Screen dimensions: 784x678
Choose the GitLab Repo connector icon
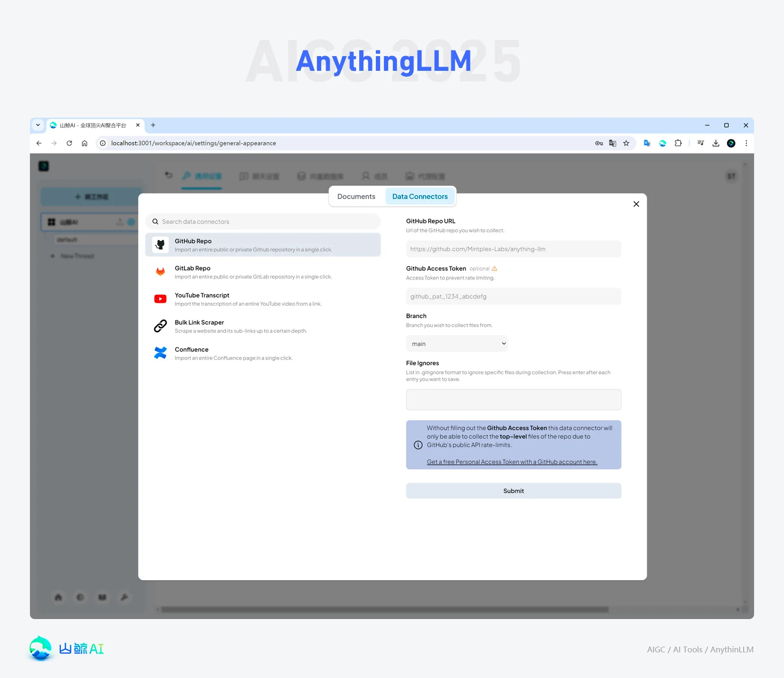(161, 272)
